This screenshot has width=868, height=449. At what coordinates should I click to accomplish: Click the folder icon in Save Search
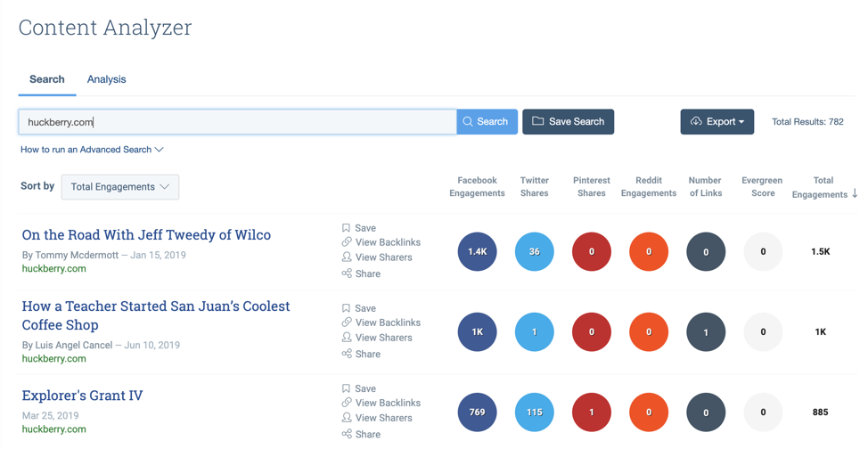tap(538, 121)
